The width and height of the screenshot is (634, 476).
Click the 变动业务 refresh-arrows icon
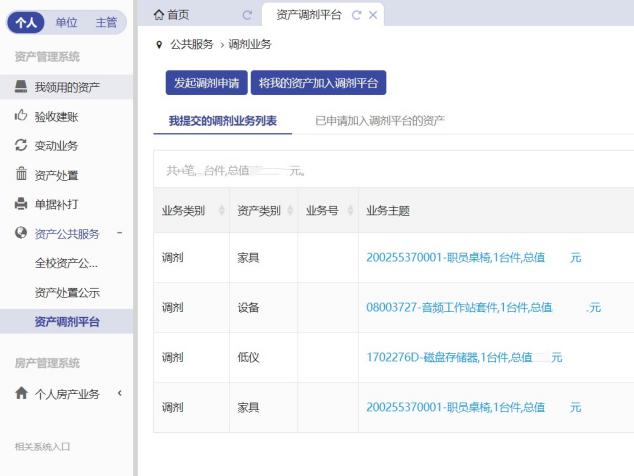21,145
